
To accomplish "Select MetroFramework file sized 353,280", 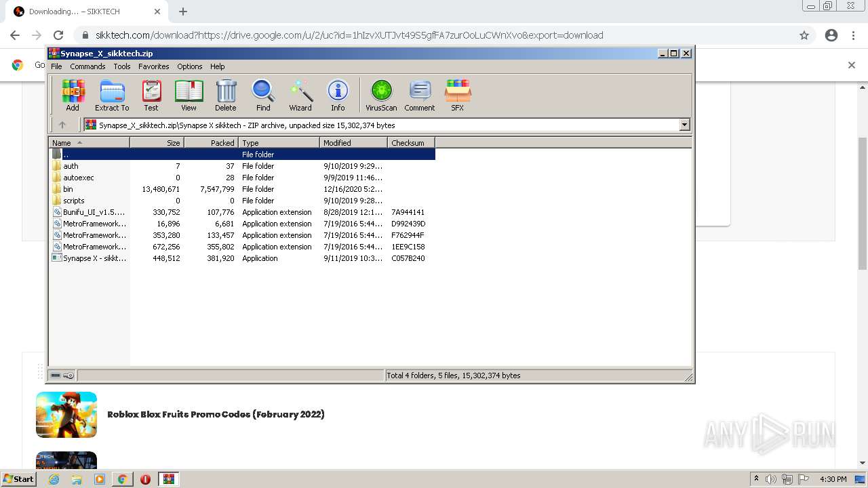I will [x=242, y=235].
